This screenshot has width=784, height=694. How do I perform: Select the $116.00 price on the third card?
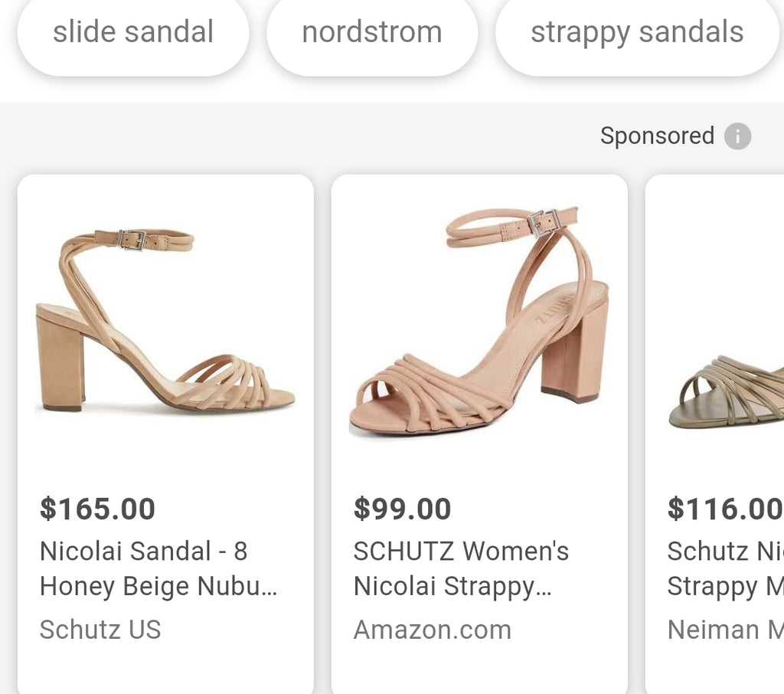pos(724,509)
